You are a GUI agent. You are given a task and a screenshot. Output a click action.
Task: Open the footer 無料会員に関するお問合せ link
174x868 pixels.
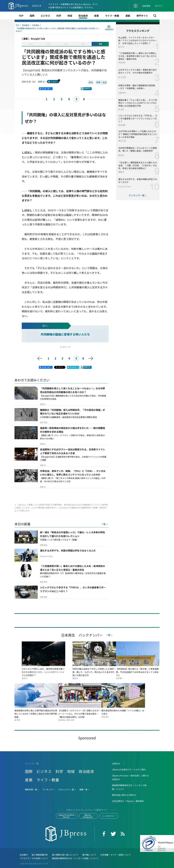124,795
